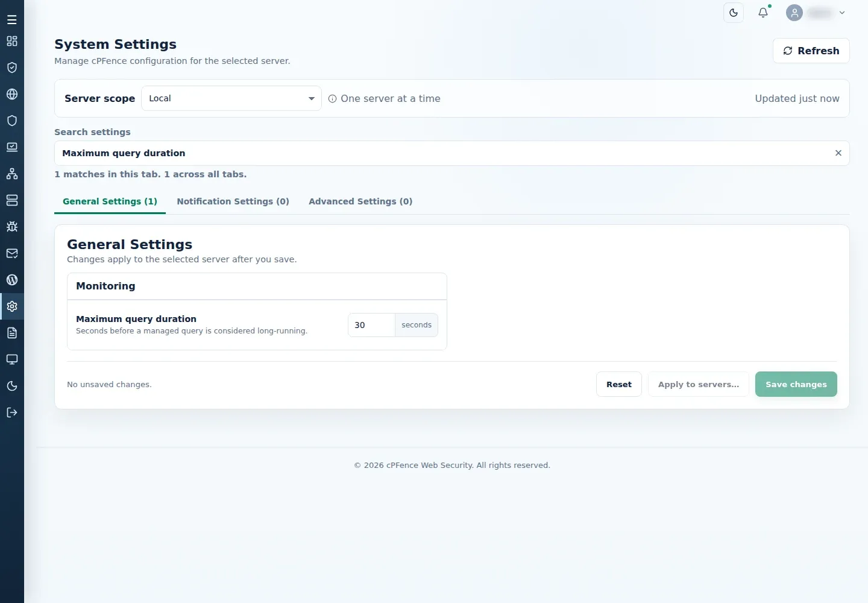Screen dimensions: 868x603
Task: Open the bug malware sidebar icon
Action: pyautogui.click(x=12, y=227)
